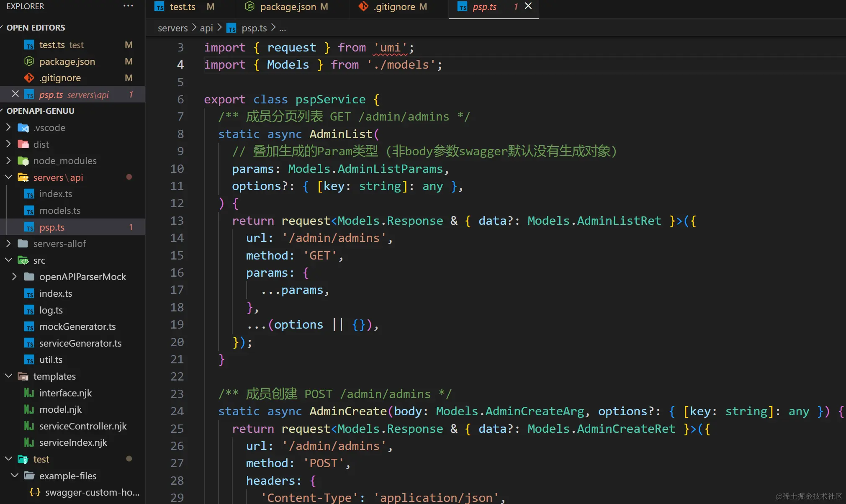Click the test folder icon
This screenshot has height=504, width=846.
pyautogui.click(x=23, y=459)
